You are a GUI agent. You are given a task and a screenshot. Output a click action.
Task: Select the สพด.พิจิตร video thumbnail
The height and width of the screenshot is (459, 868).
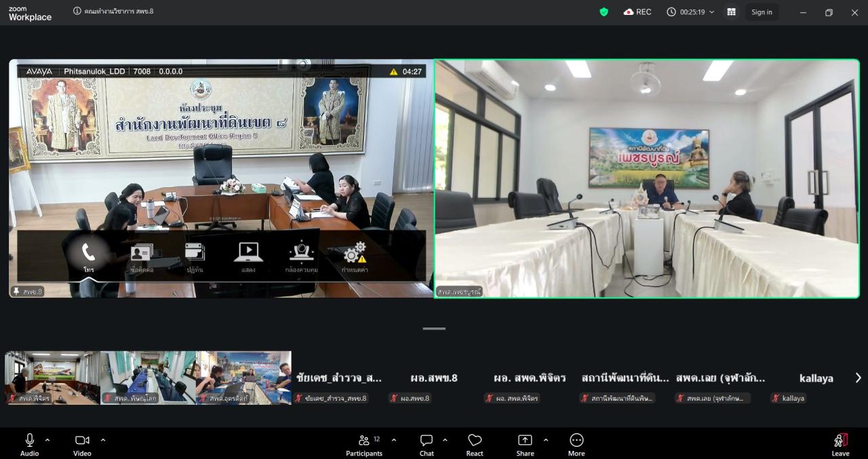52,378
